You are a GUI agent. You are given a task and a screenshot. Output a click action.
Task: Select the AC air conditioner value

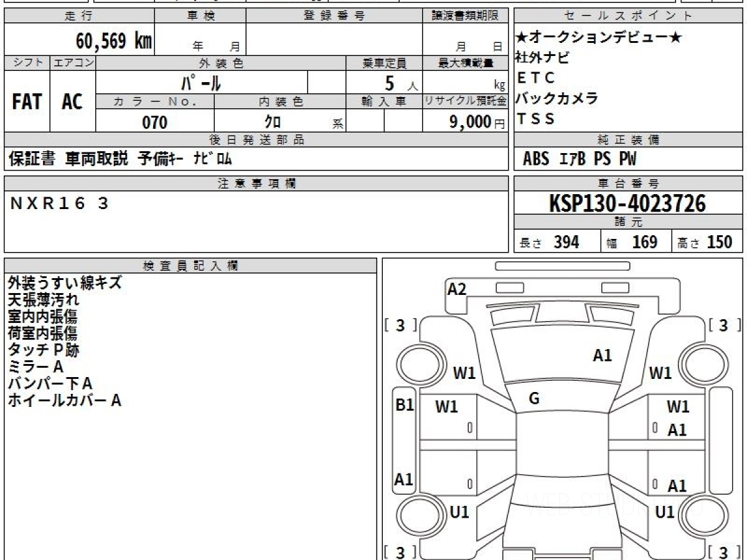72,101
